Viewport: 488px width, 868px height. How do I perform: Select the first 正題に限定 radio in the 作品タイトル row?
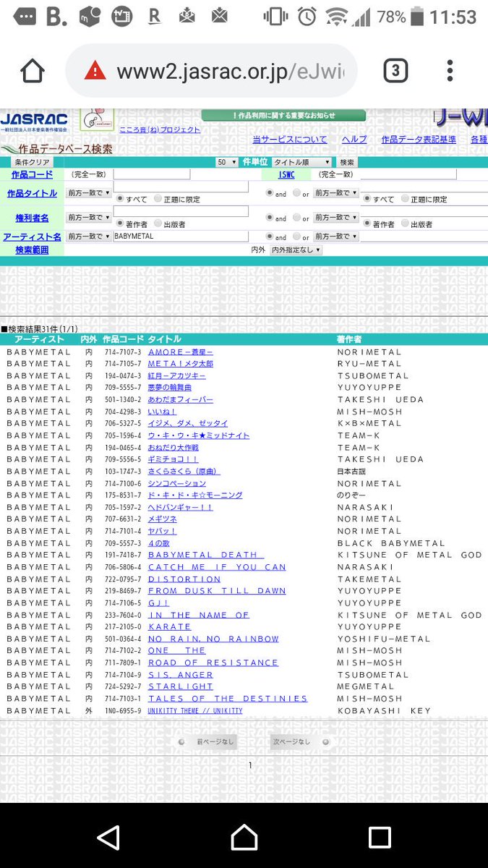click(x=158, y=199)
